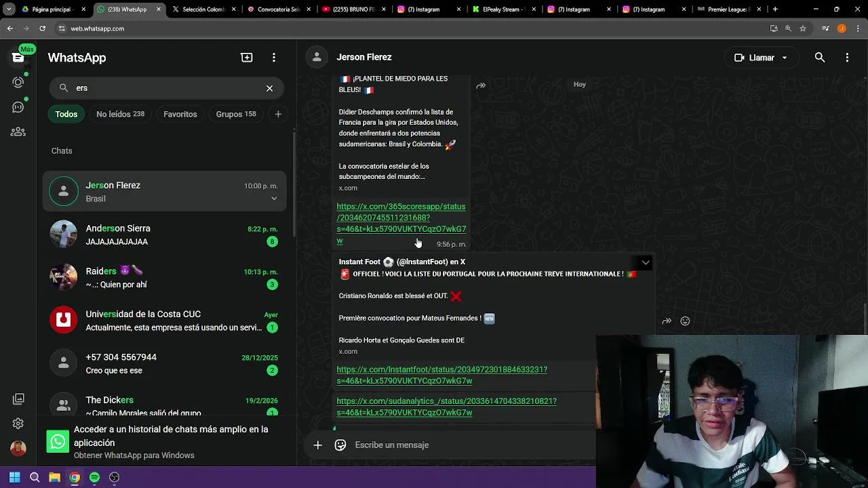Filter chats by Grupos

coord(236,114)
